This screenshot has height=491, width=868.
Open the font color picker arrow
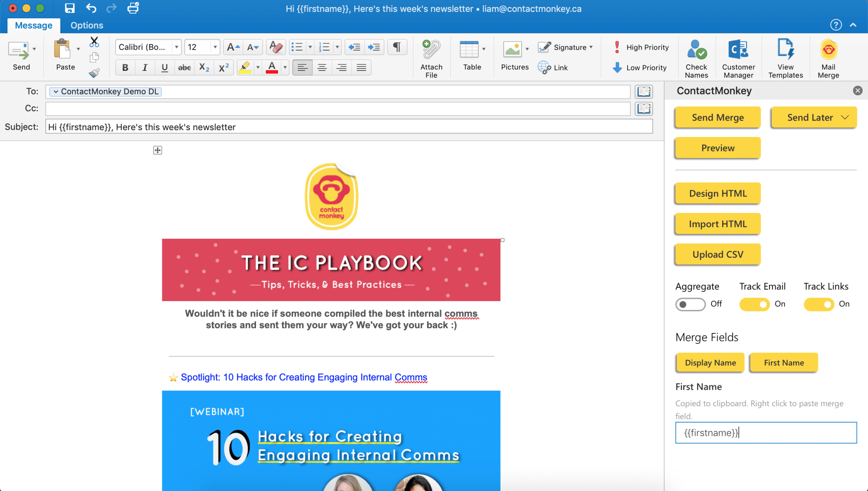pyautogui.click(x=285, y=67)
